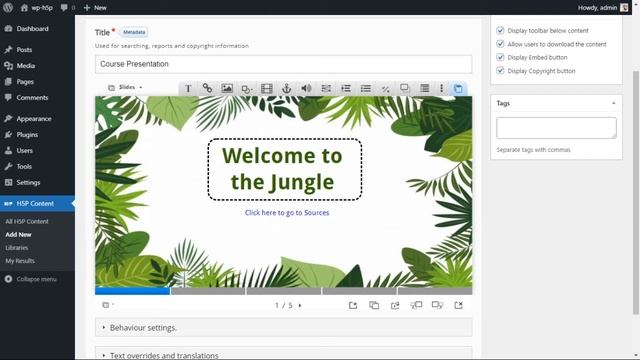Click the add new slide icon
Viewport: 640px width, 360px height.
(353, 305)
